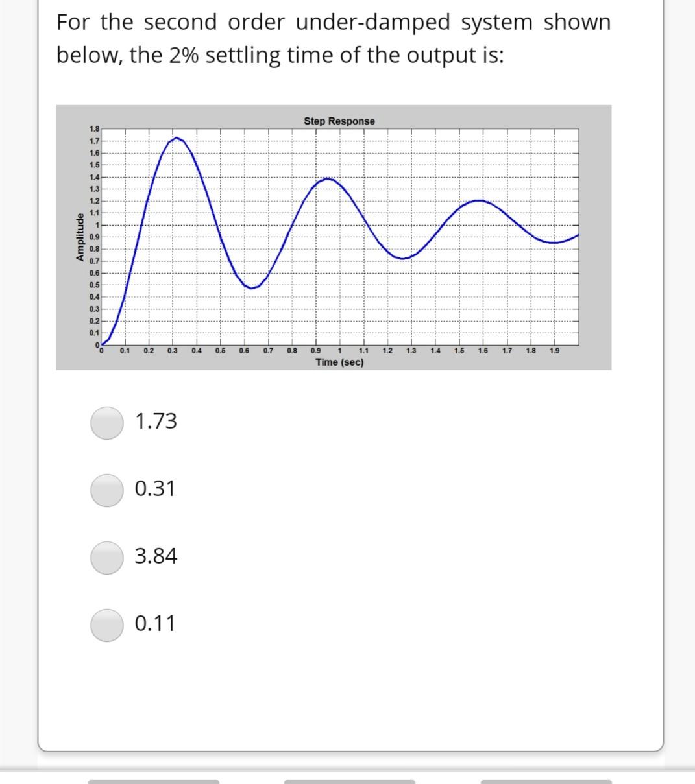
Task: Click the Amplitude axis label
Action: (79, 235)
